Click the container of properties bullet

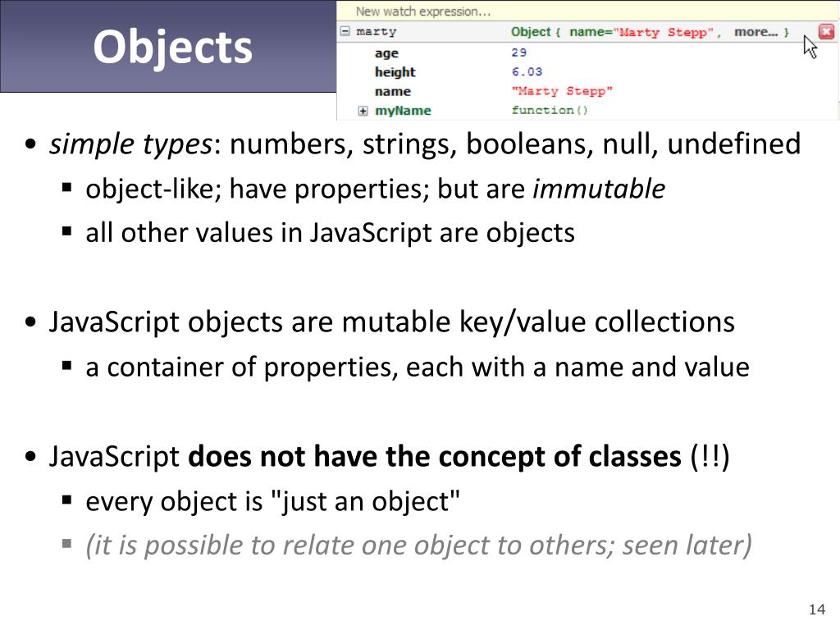tap(418, 367)
